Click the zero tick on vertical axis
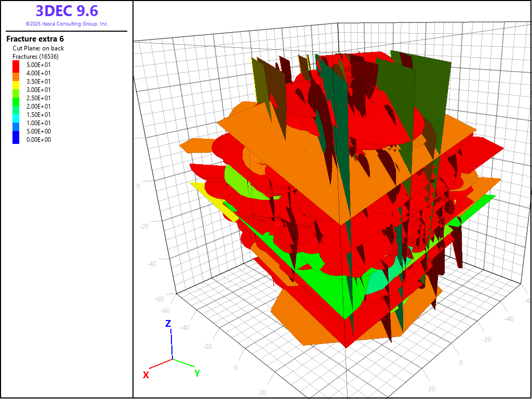This screenshot has width=532, height=399. (138, 187)
